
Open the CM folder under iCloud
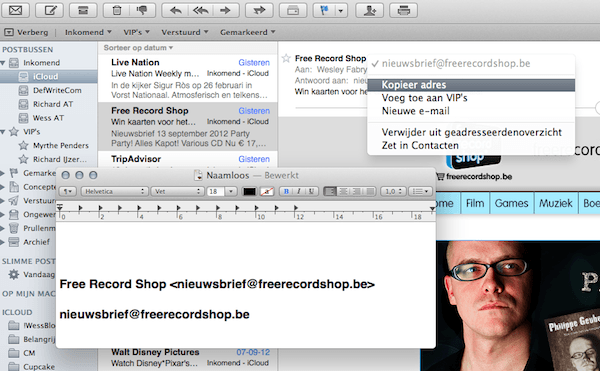click(x=28, y=353)
